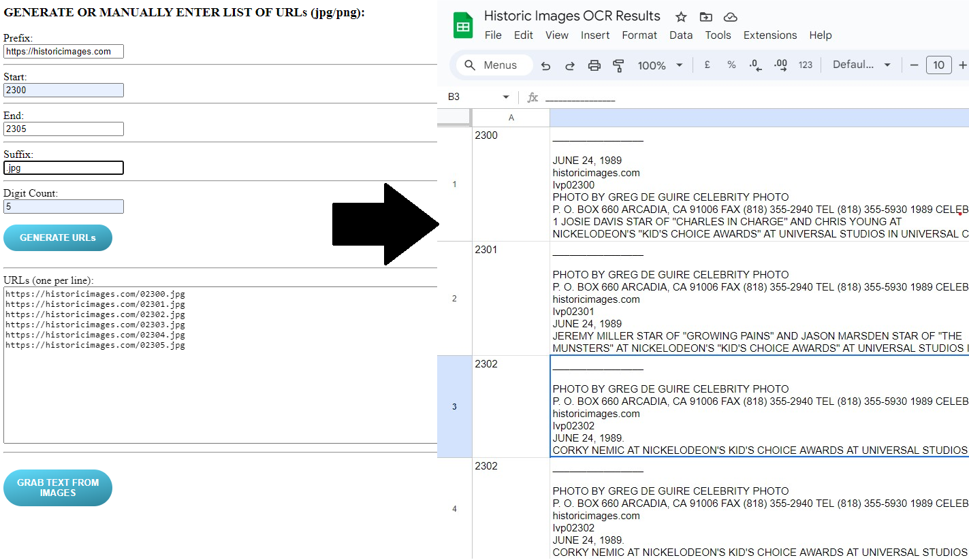Screen dimensions: 969x560
Task: Click the JOSIE DAVIS STAR OF CHARLES IN CHARGE line
Action: click(x=727, y=222)
